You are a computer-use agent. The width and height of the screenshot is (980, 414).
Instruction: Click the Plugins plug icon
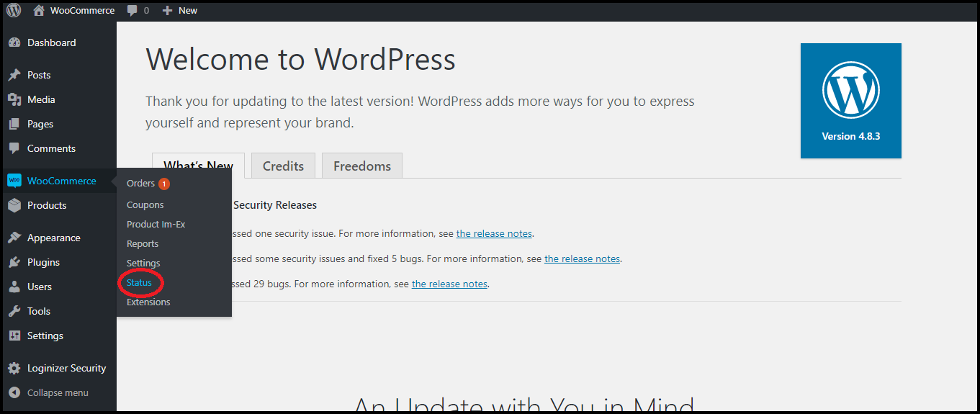coord(14,263)
